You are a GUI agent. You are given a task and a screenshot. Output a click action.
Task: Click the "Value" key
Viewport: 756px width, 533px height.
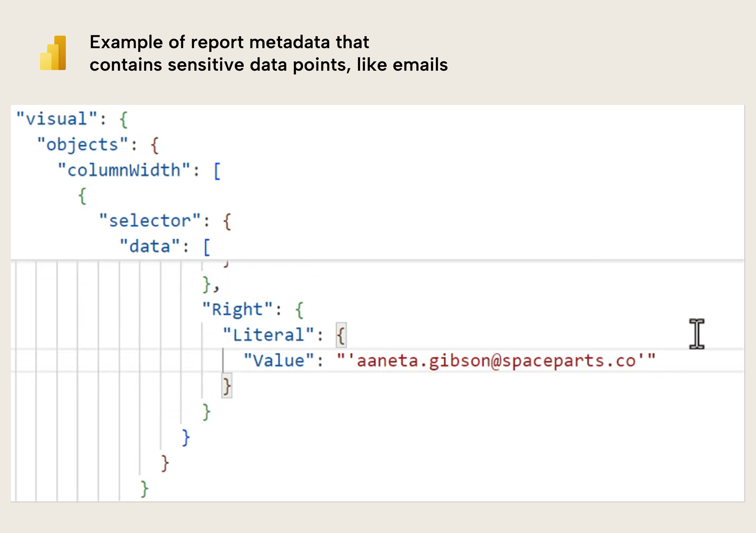click(279, 360)
